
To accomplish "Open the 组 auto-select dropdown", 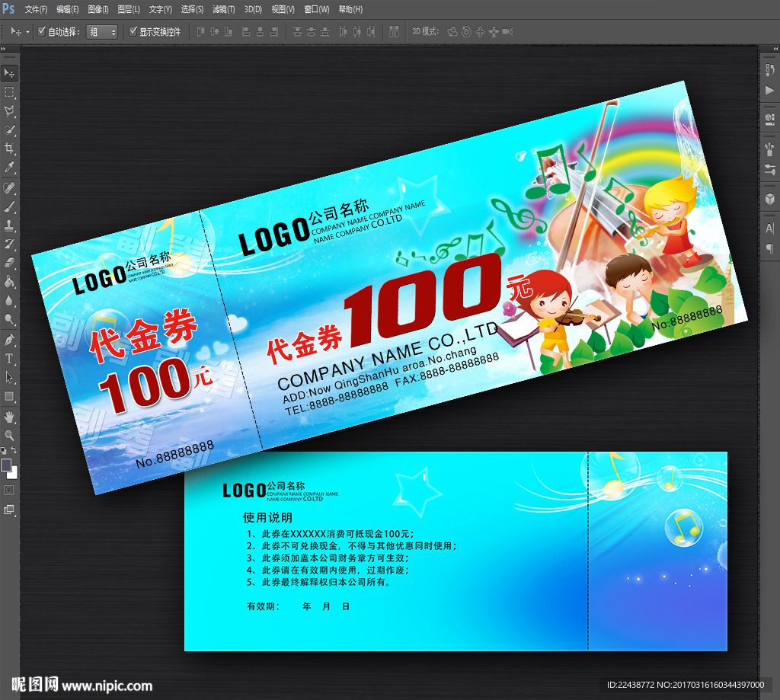I will [x=102, y=32].
